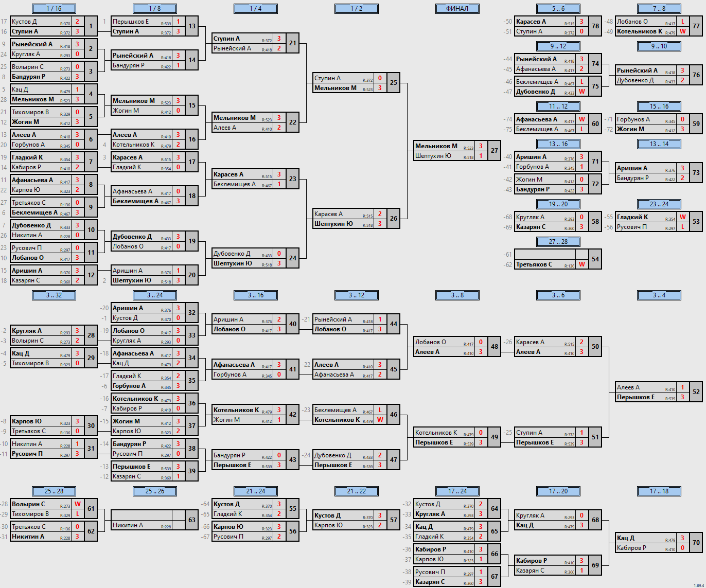This screenshot has height=588, width=706.
Task: Select Третьяков С in match 54
Action: (534, 264)
